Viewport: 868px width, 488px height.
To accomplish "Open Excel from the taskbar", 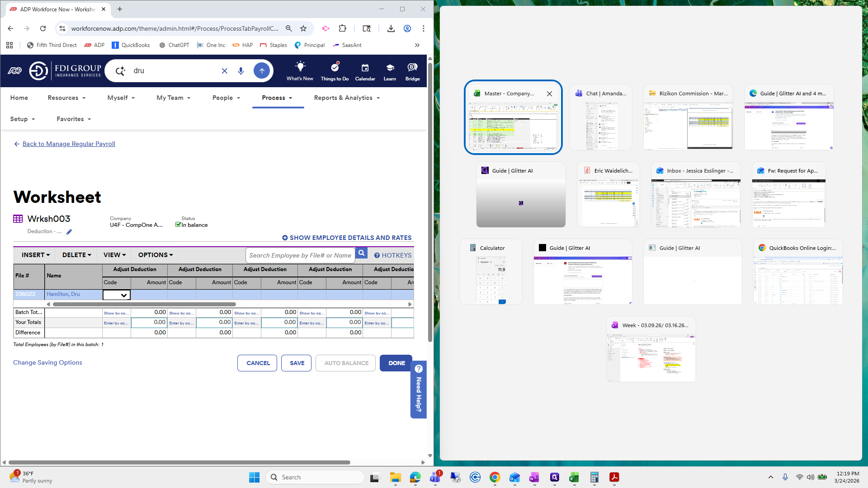I will point(574,477).
